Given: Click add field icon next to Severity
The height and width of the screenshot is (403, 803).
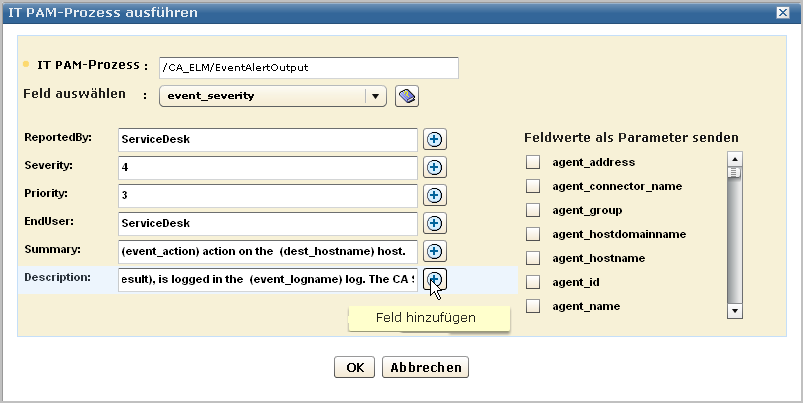Looking at the screenshot, I should [x=434, y=168].
